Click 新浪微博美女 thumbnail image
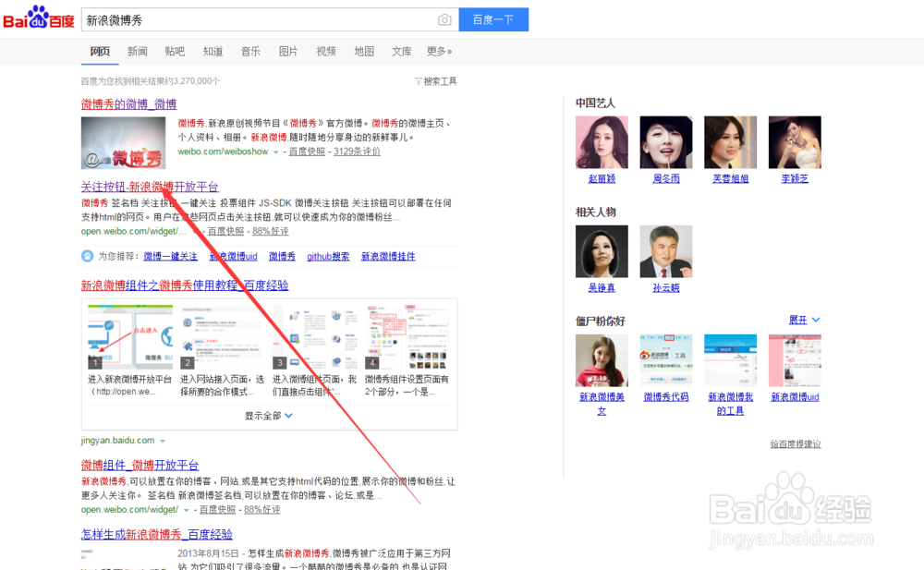This screenshot has height=570, width=924. pyautogui.click(x=602, y=360)
